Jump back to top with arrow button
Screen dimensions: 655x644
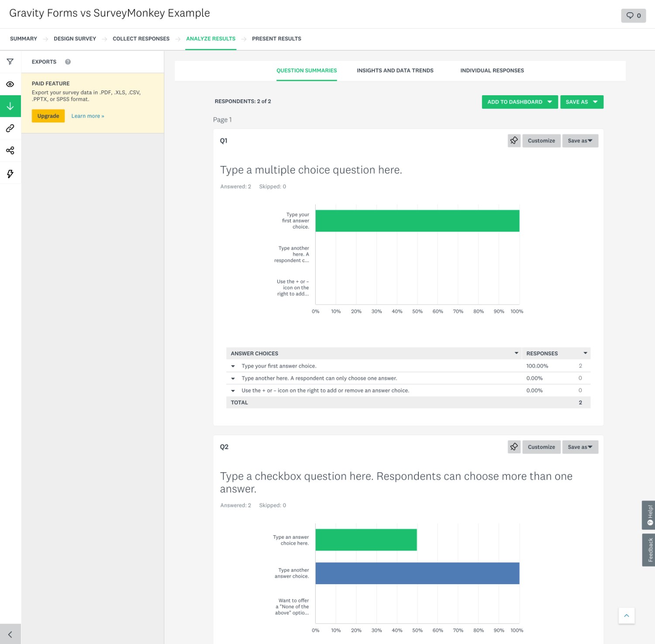click(626, 616)
